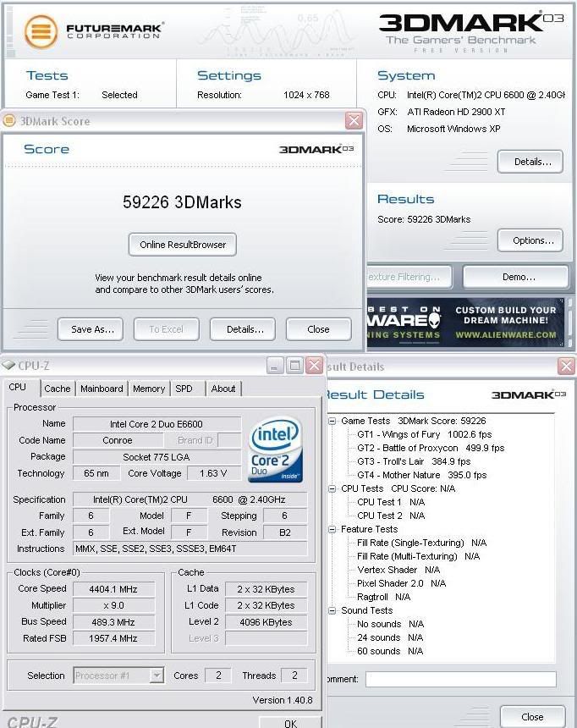Screen dimensions: 577x728
Task: Collapse the Feature Tests tree node
Action: point(332,529)
